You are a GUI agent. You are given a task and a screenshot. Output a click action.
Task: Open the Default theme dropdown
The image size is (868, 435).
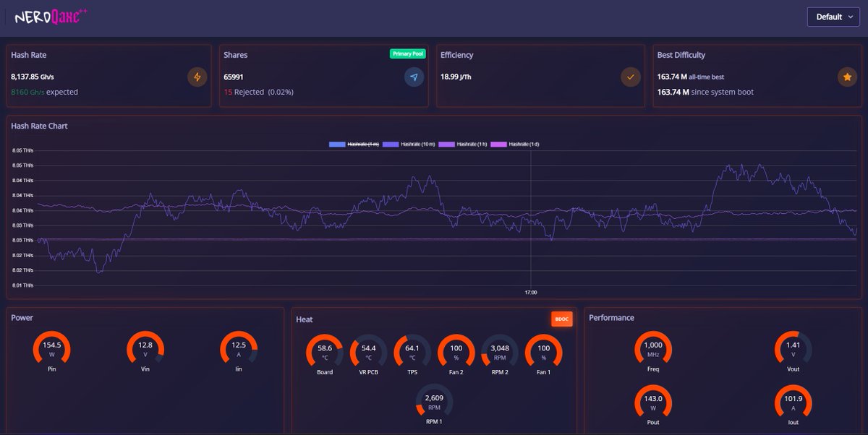[833, 17]
